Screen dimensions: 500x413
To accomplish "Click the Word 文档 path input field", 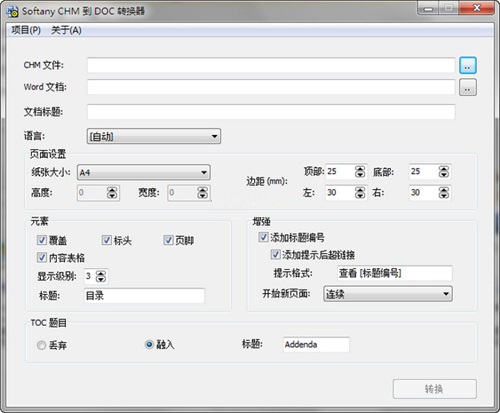I will (271, 87).
